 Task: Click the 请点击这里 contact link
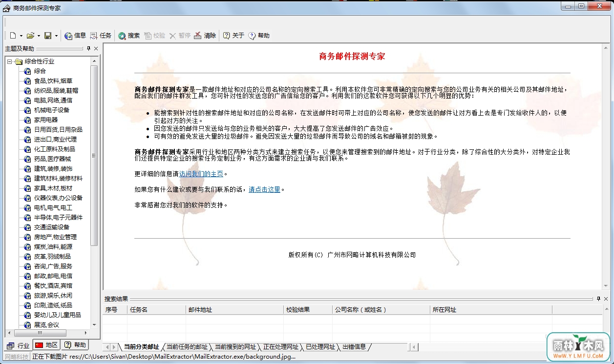tap(264, 189)
